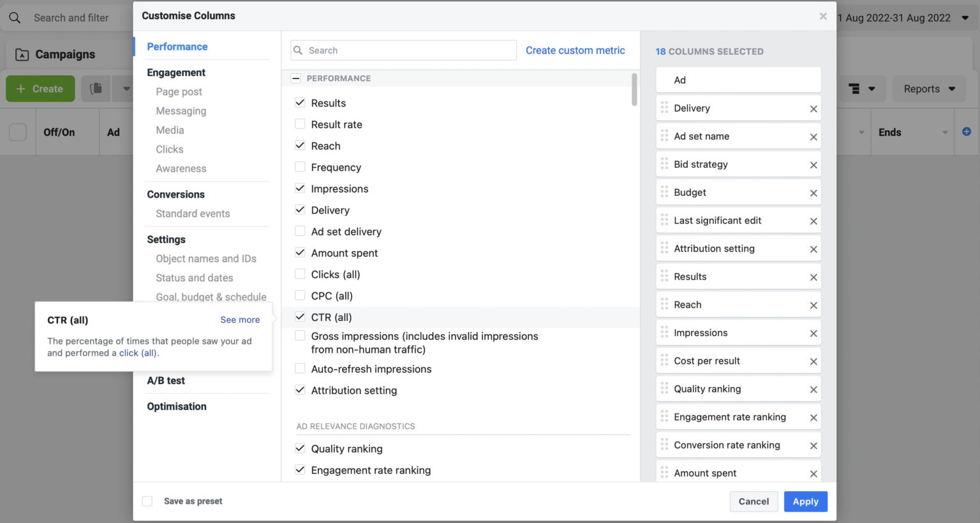
Task: Click the search magnifier icon top left
Action: tap(15, 17)
